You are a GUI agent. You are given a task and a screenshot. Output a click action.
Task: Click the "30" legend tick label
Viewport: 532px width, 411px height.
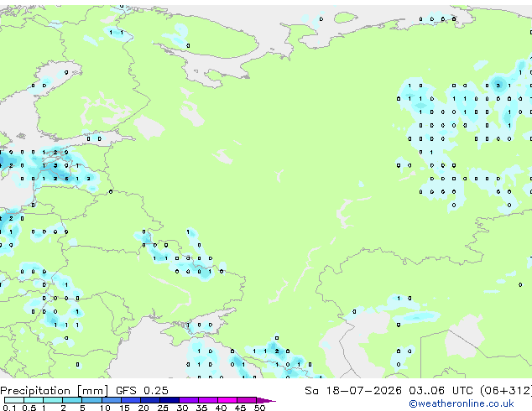tap(182, 408)
